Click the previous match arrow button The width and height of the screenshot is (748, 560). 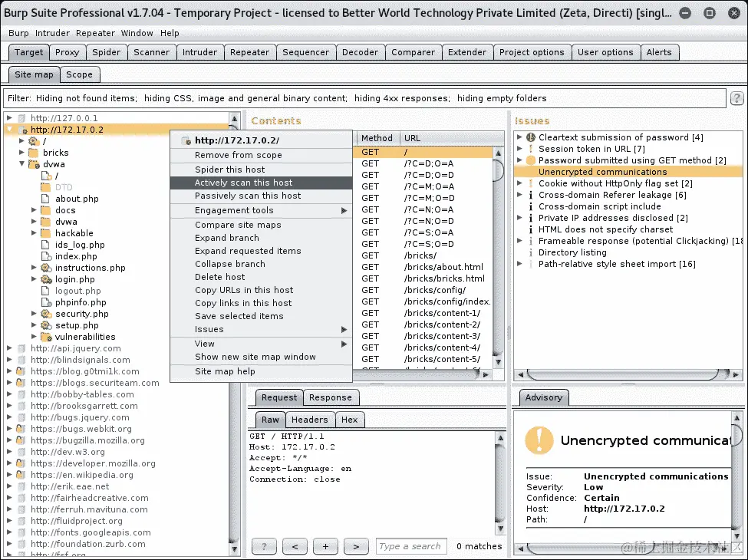295,547
